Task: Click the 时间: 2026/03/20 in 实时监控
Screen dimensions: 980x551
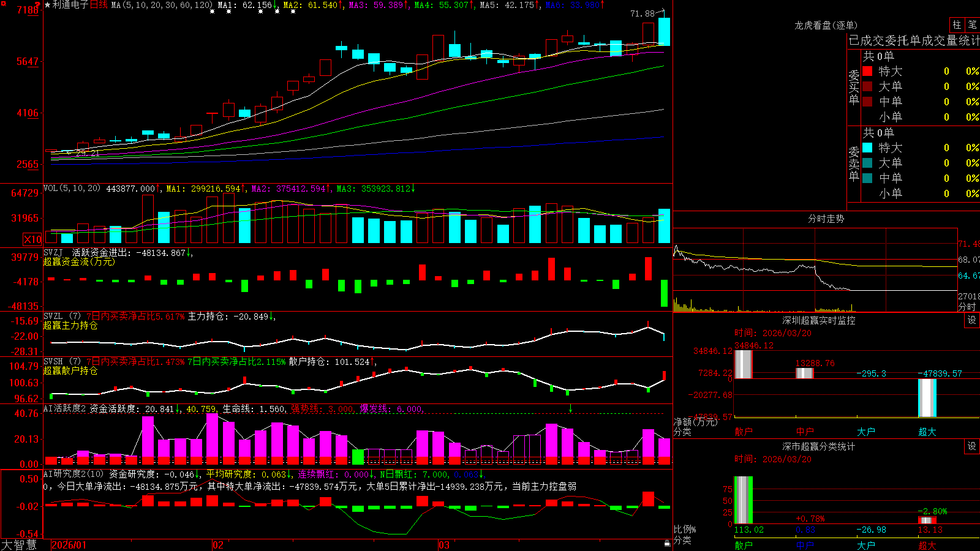Action: coord(773,333)
